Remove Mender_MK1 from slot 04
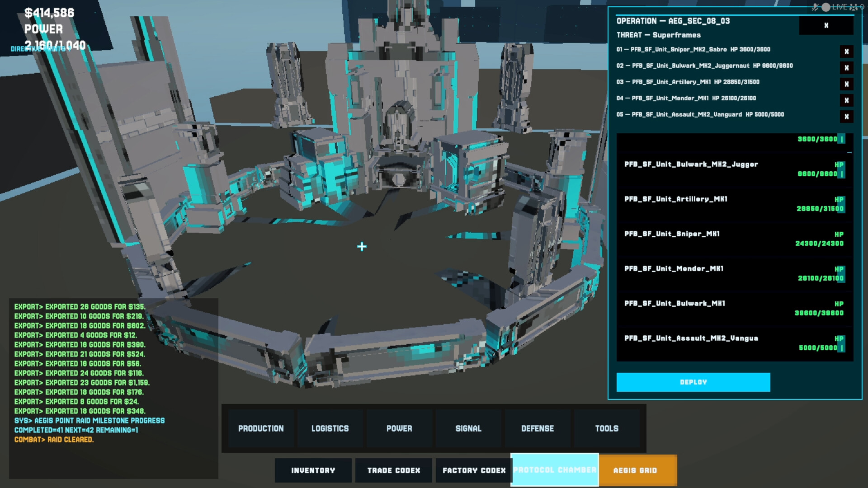 coord(846,100)
